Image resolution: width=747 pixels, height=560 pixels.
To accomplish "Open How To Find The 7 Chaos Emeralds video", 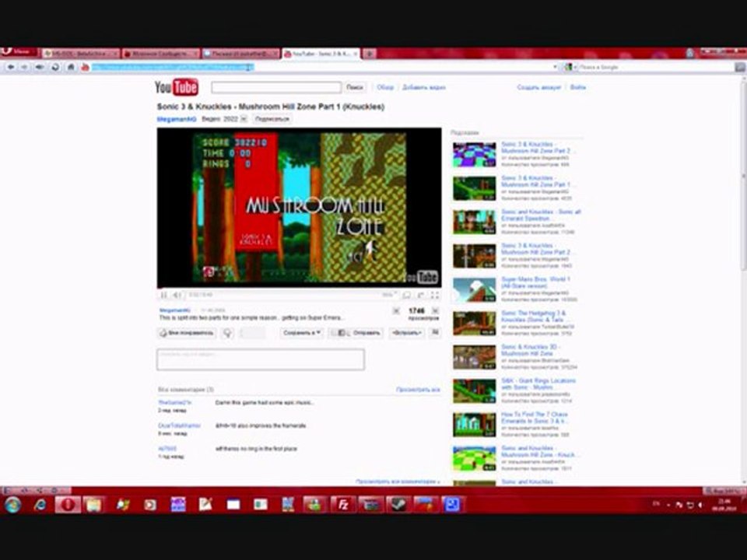I will click(x=534, y=418).
